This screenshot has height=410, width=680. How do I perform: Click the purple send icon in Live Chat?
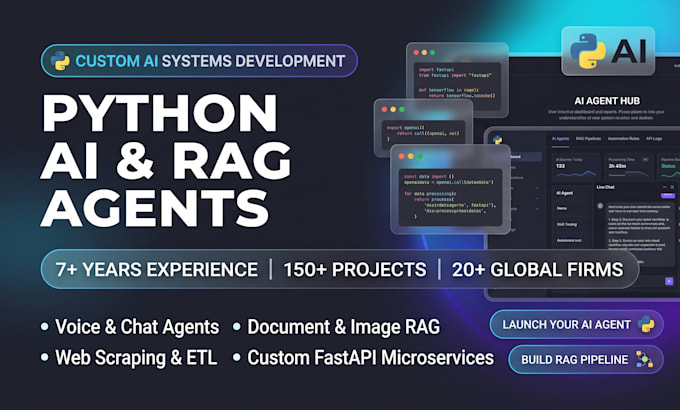669,281
